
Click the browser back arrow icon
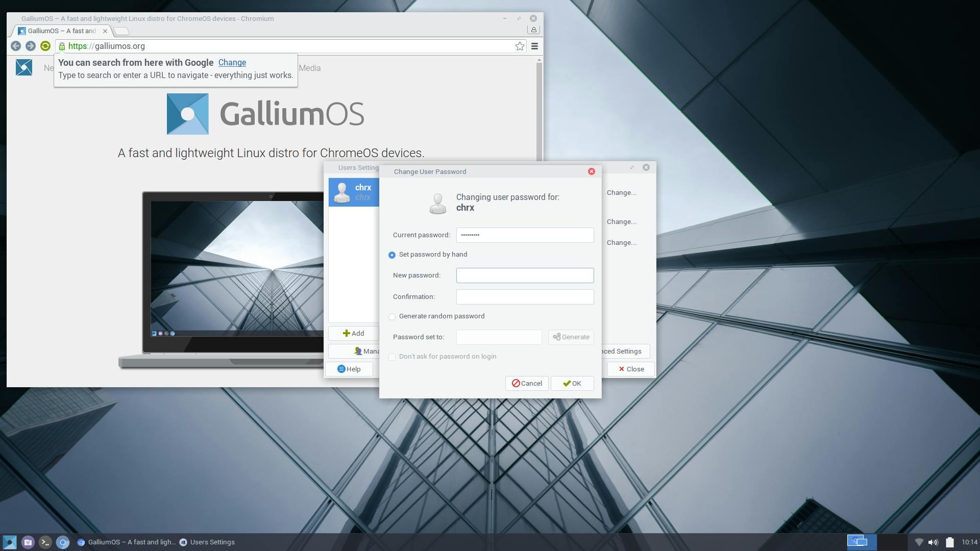16,46
